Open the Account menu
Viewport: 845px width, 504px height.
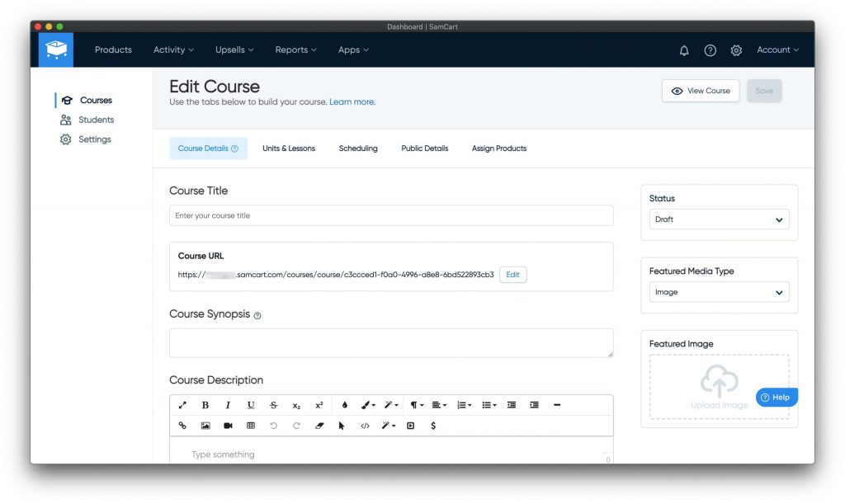pyautogui.click(x=777, y=50)
